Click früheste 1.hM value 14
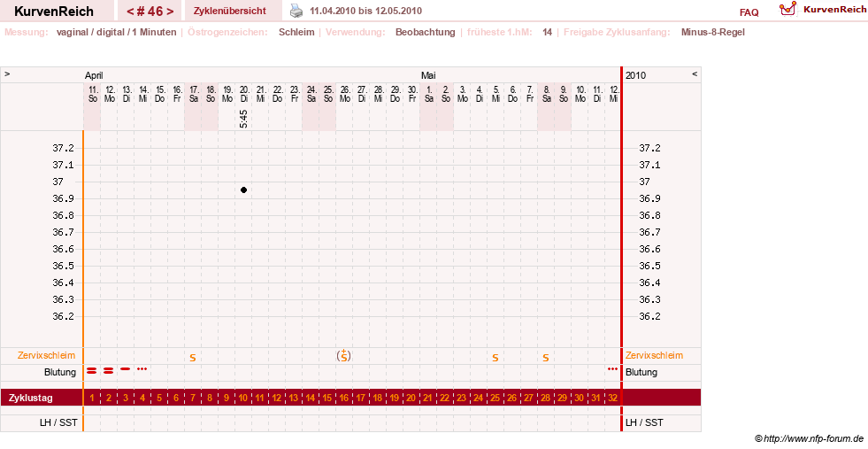Image resolution: width=868 pixels, height=449 pixels. [x=547, y=32]
